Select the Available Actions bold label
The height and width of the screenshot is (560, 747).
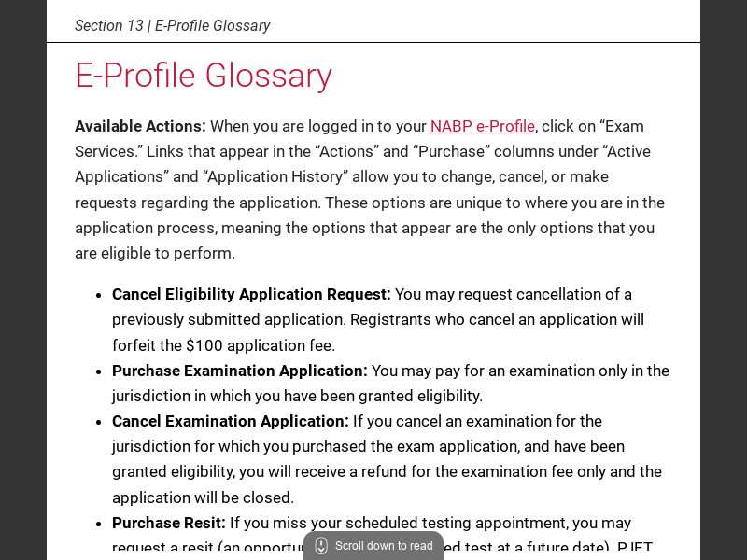(x=138, y=126)
